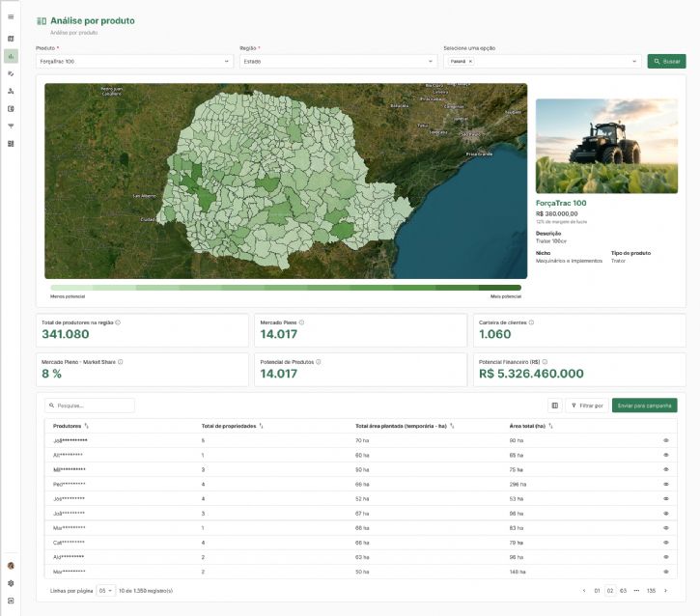Open the hamburger menu in the sidebar
Viewport: 700px width, 616px height.
11,17
